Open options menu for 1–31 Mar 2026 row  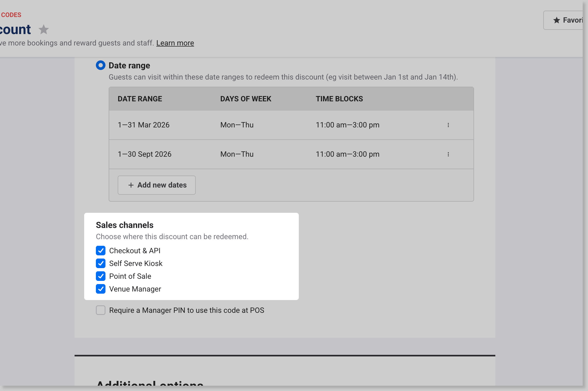pos(448,125)
